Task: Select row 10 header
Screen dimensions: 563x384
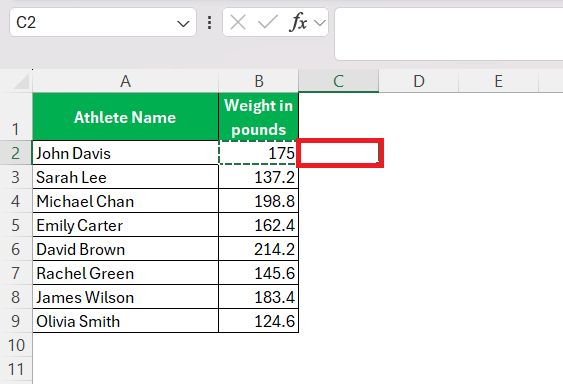Action: pyautogui.click(x=16, y=345)
